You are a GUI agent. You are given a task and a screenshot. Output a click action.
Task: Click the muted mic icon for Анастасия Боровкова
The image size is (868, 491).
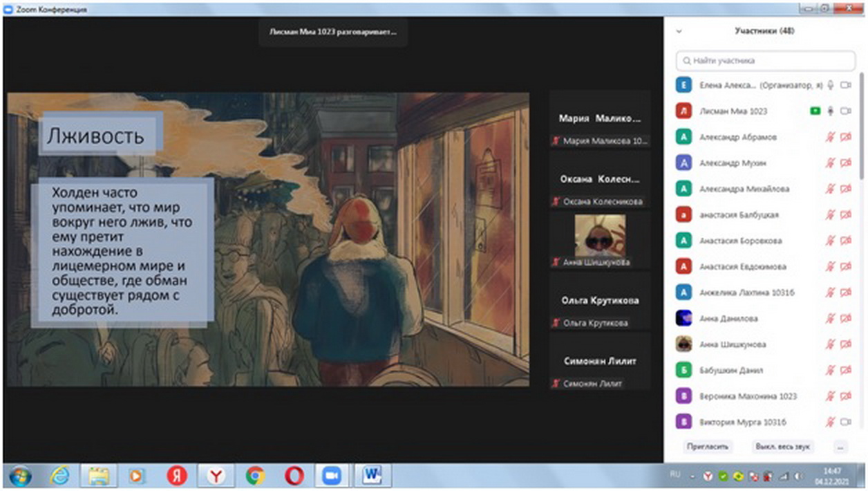point(830,241)
